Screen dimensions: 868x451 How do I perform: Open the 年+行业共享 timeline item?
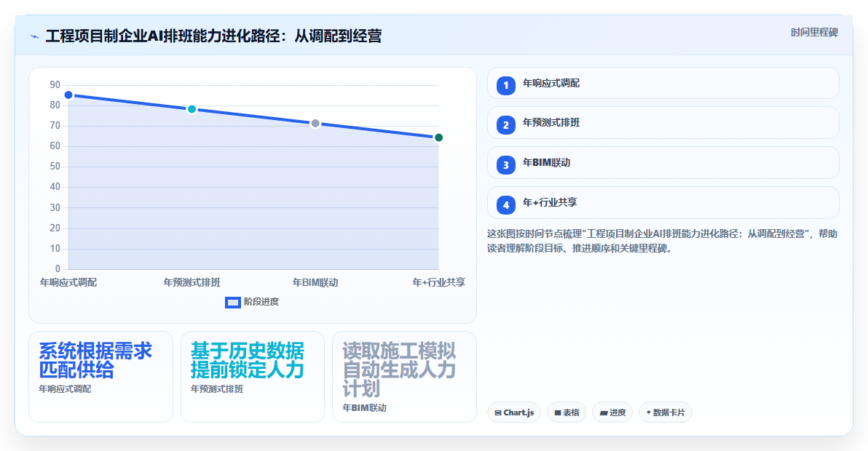point(663,202)
